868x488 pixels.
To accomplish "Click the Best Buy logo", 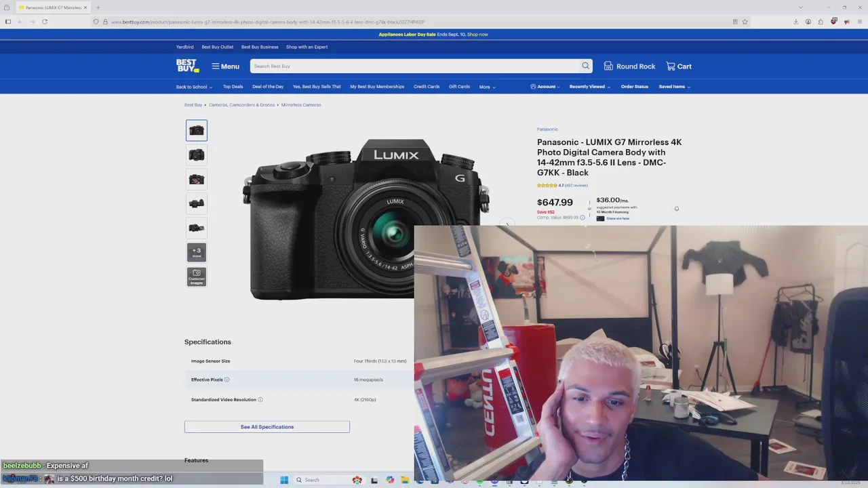I will pos(187,66).
